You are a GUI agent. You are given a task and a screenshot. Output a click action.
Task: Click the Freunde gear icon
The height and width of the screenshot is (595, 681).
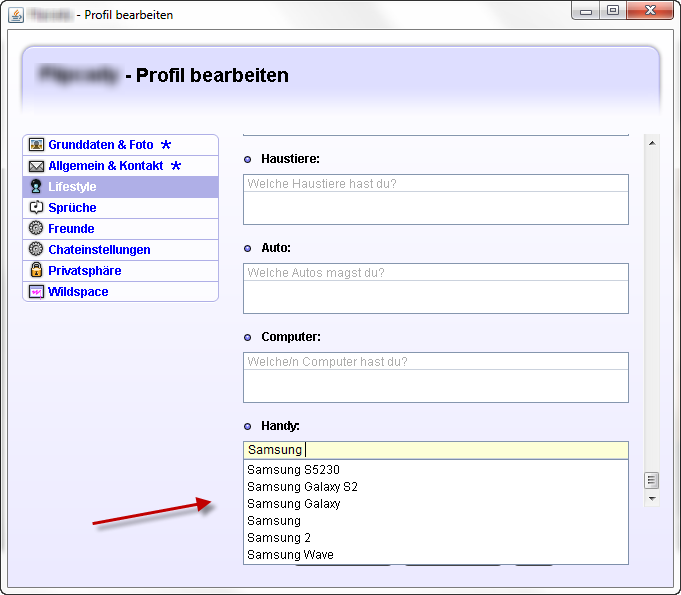[36, 228]
